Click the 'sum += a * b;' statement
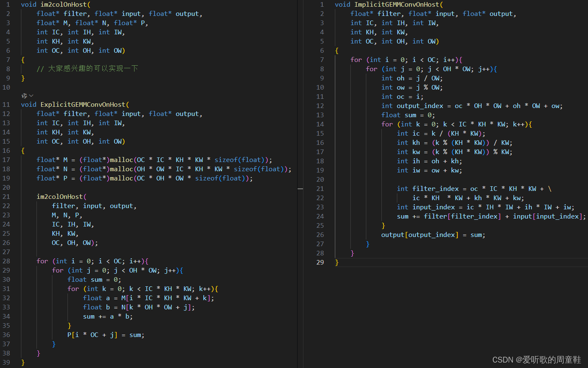Screen dimensions: 588x368 click(x=108, y=317)
